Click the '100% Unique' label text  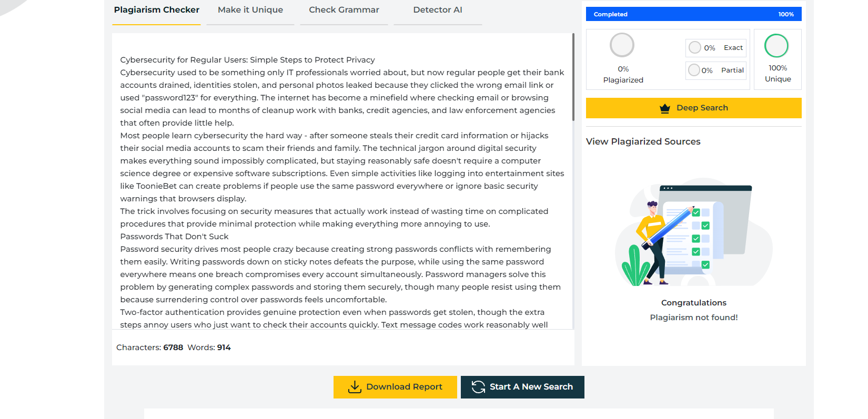pyautogui.click(x=778, y=74)
